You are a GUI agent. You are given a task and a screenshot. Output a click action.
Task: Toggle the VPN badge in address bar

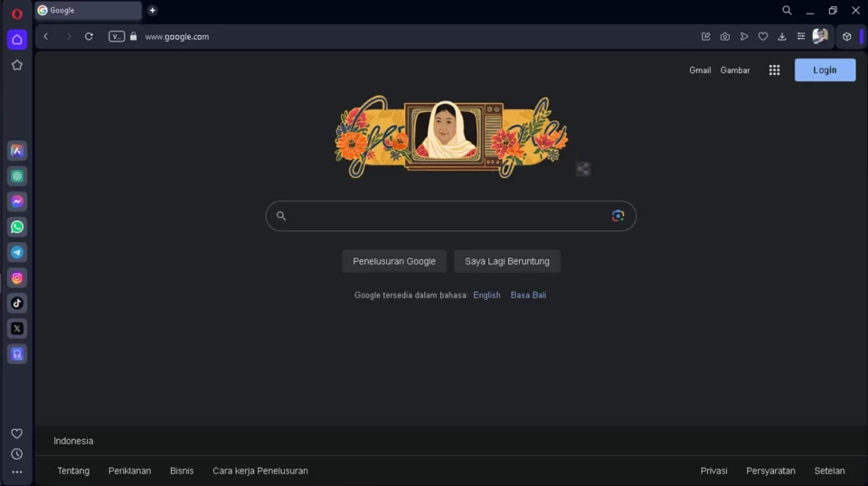click(117, 36)
